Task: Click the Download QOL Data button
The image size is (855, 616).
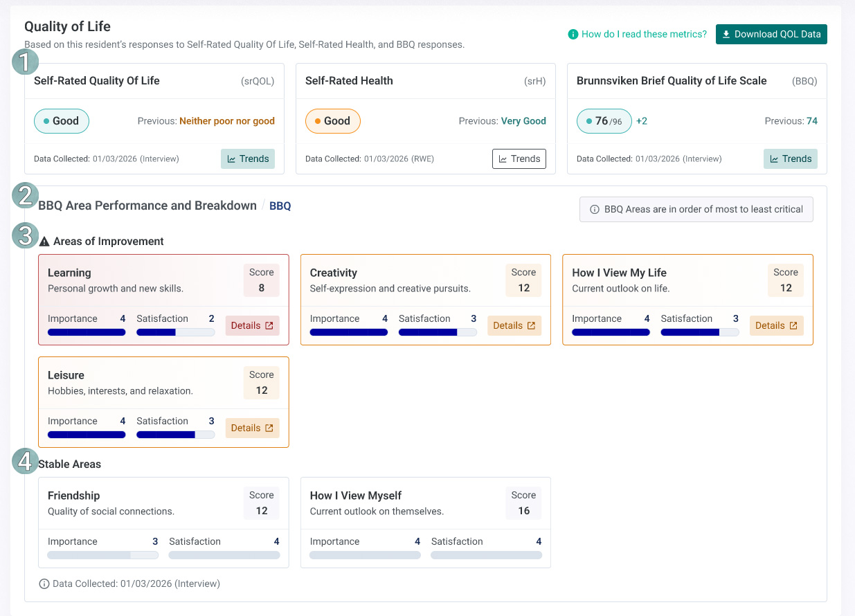Action: pos(771,34)
